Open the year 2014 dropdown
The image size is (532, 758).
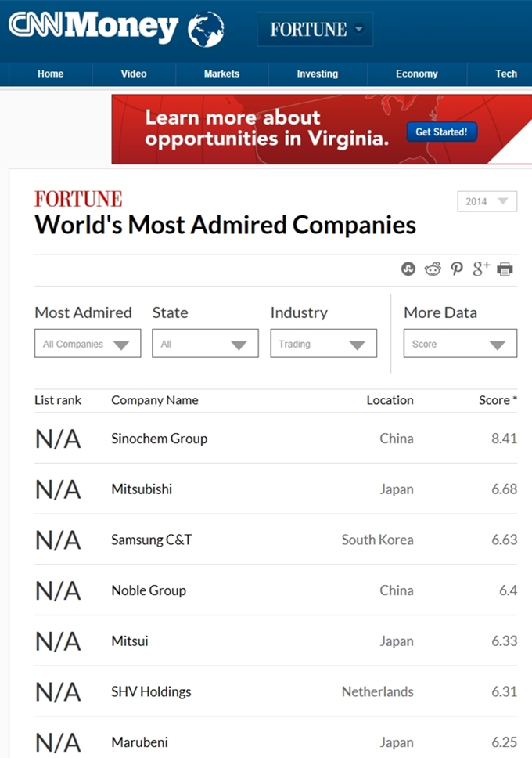487,201
